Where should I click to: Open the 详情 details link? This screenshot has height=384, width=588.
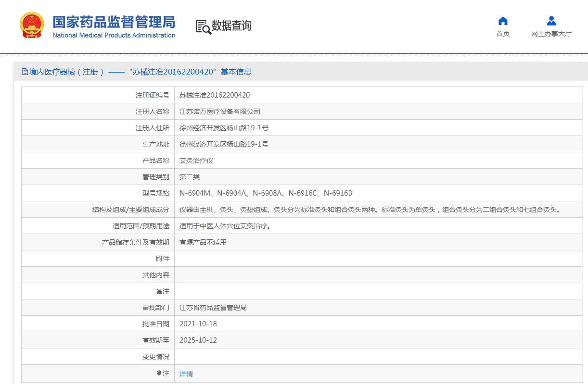pos(186,373)
